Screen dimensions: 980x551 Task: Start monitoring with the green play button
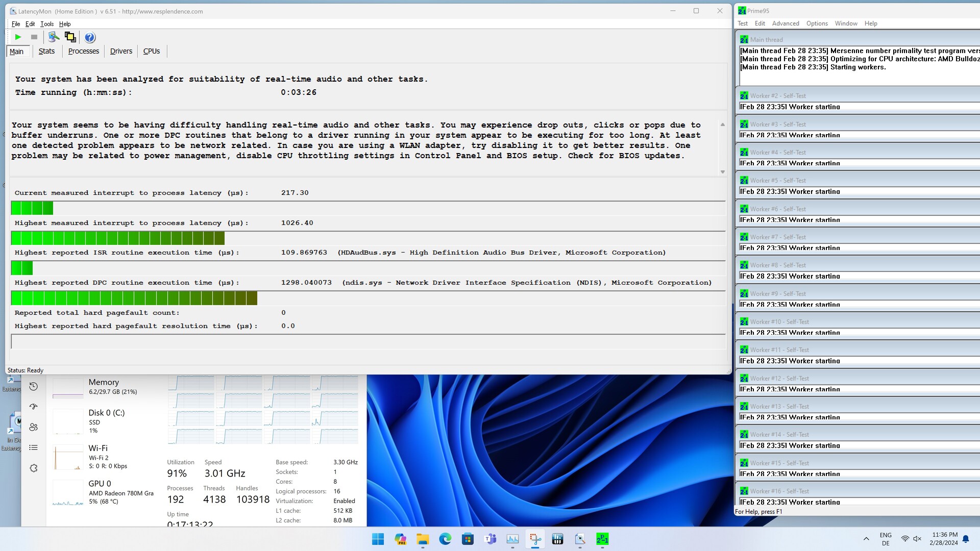(18, 37)
